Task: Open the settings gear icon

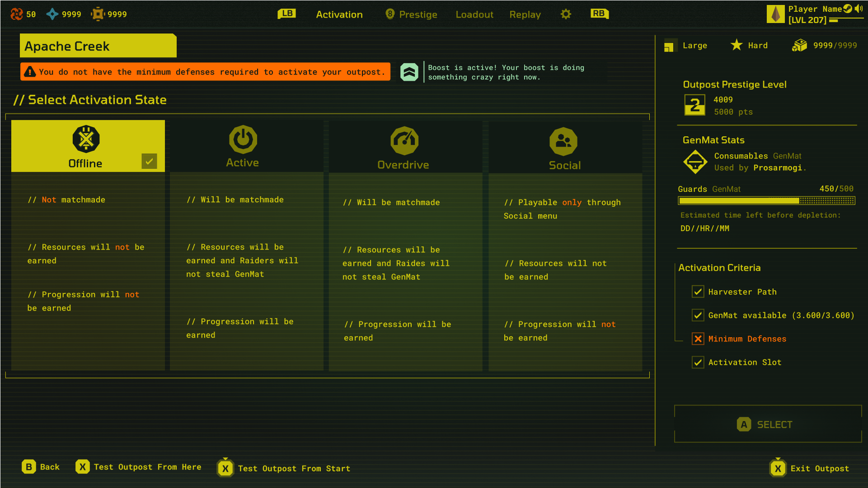Action: point(566,14)
